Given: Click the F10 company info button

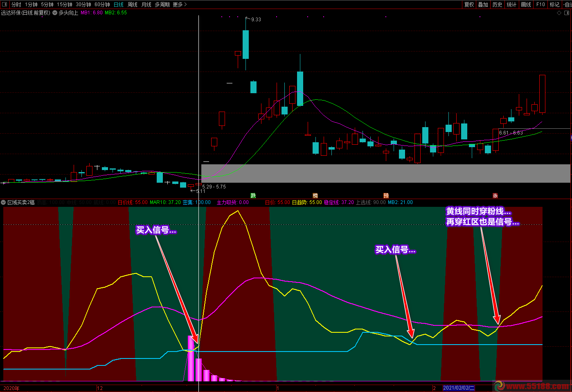Looking at the screenshot, I should [540, 4].
